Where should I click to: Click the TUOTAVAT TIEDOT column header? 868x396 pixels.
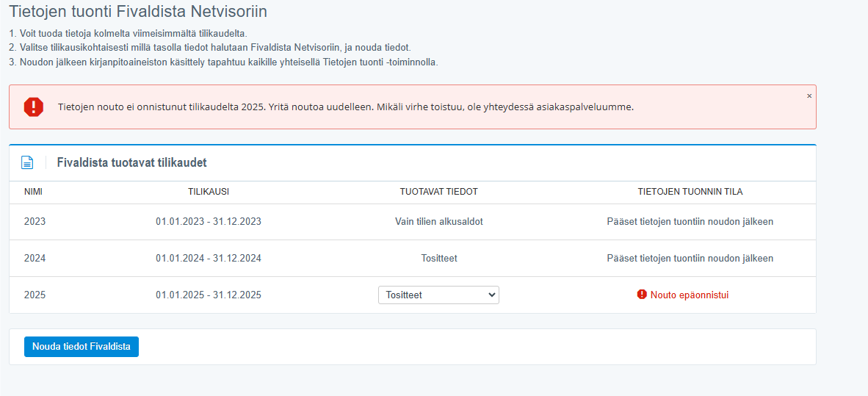click(x=438, y=192)
